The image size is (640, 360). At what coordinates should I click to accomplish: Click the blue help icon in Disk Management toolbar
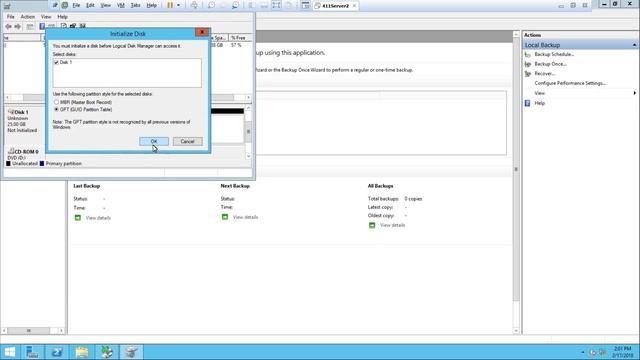pos(42,26)
